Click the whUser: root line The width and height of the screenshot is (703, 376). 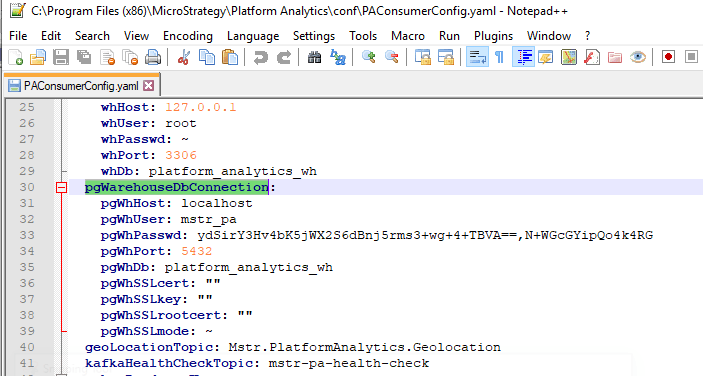148,123
